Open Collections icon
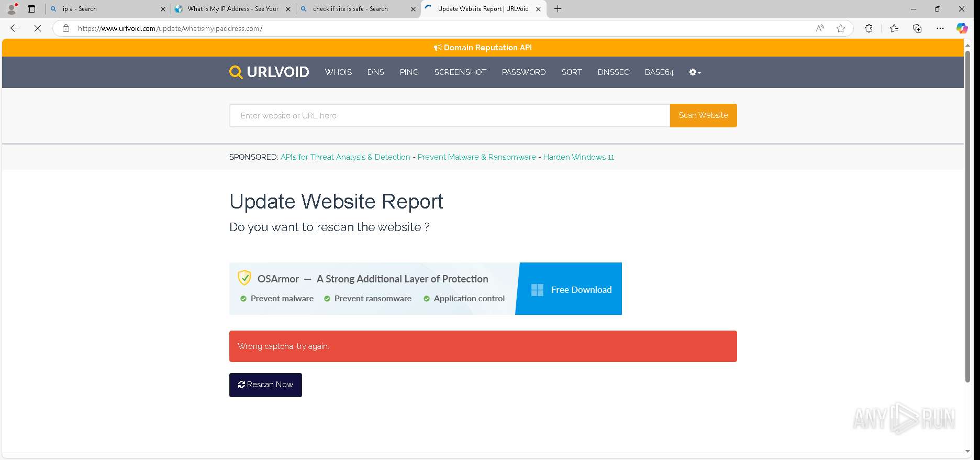The image size is (980, 460). (x=917, y=28)
